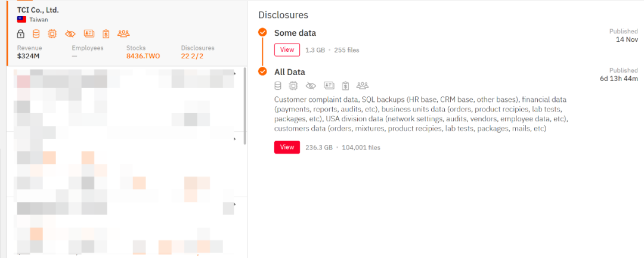This screenshot has height=258, width=644.
Task: Click the Taiwan flag icon
Action: click(21, 20)
